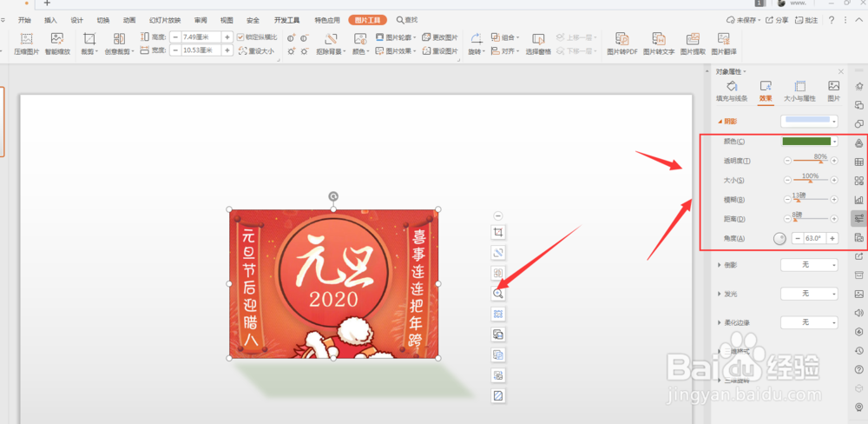The image size is (868, 424).
Task: Open the 图片效果 picture effects dropdown
Action: (x=396, y=50)
